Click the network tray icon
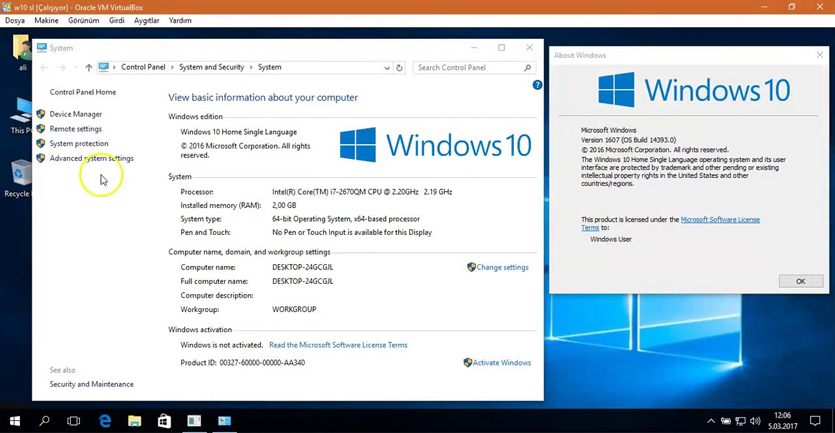835x433 pixels. (740, 421)
